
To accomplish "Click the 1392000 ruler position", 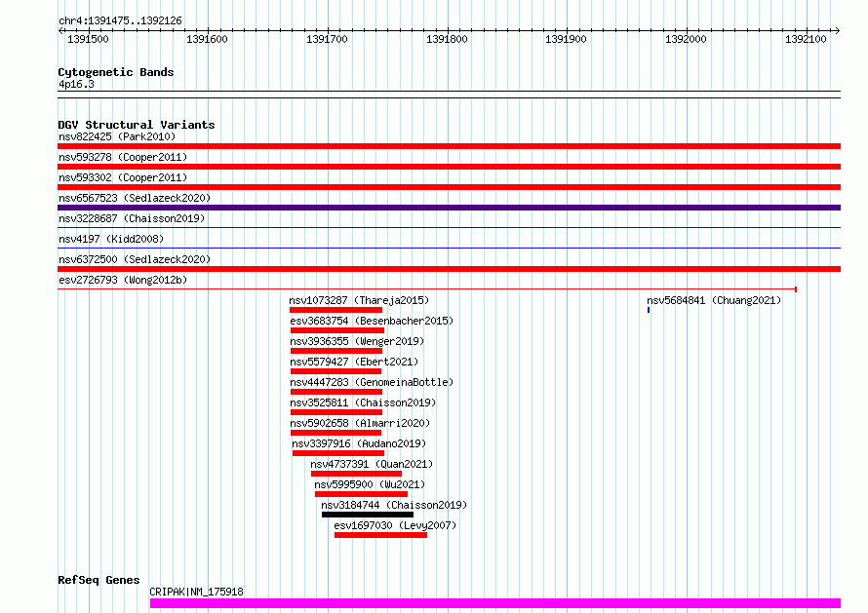I will click(686, 39).
